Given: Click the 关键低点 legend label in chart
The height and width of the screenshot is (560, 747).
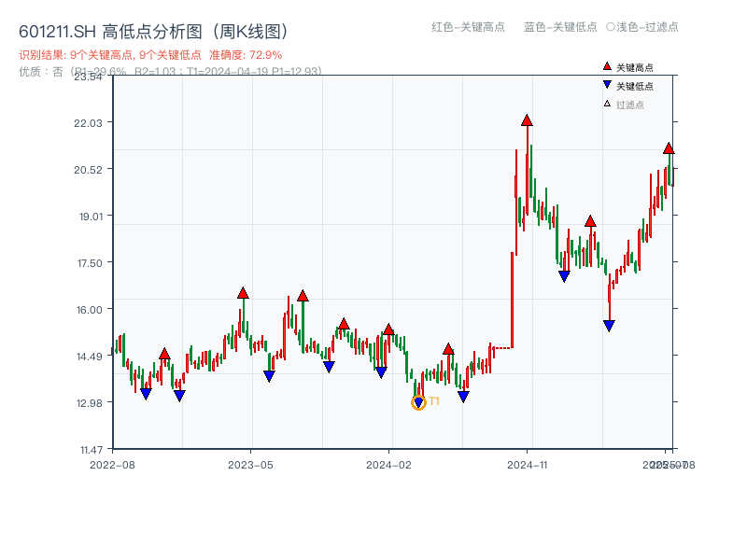Looking at the screenshot, I should (635, 86).
